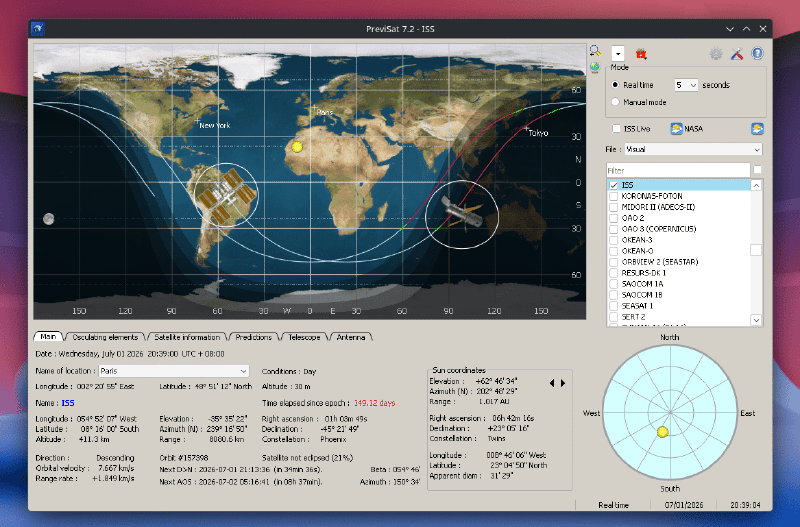Click the map zoom magnifier icon
The width and height of the screenshot is (800, 527).
tap(595, 51)
